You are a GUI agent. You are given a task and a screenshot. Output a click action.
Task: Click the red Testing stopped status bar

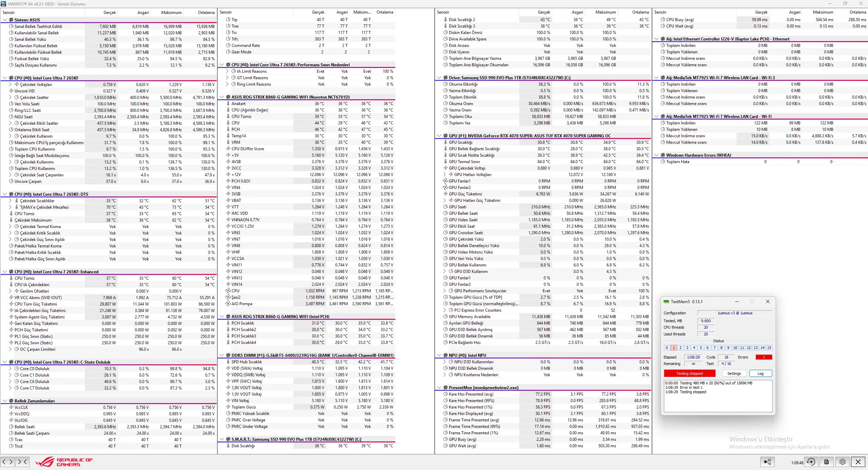tap(689, 373)
